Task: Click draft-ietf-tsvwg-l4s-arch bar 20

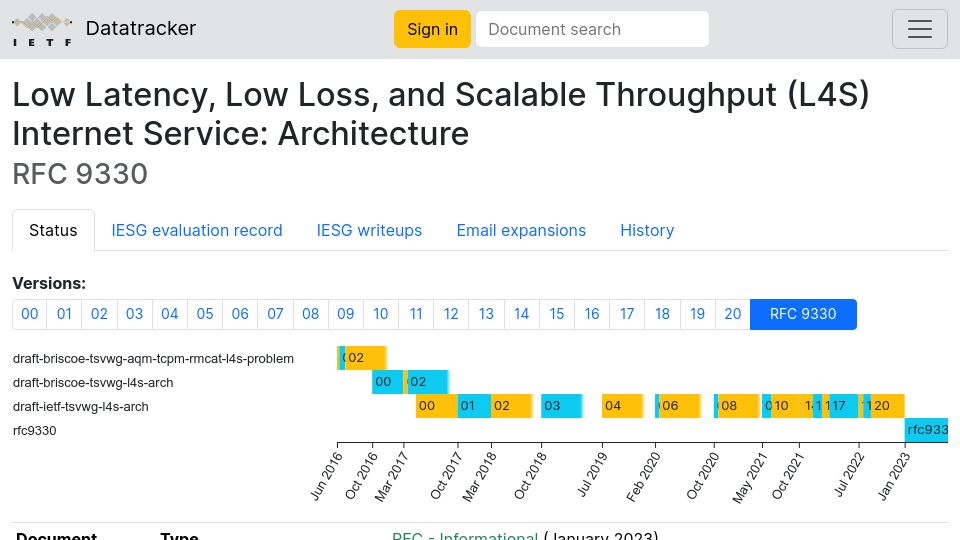Action: click(x=887, y=406)
